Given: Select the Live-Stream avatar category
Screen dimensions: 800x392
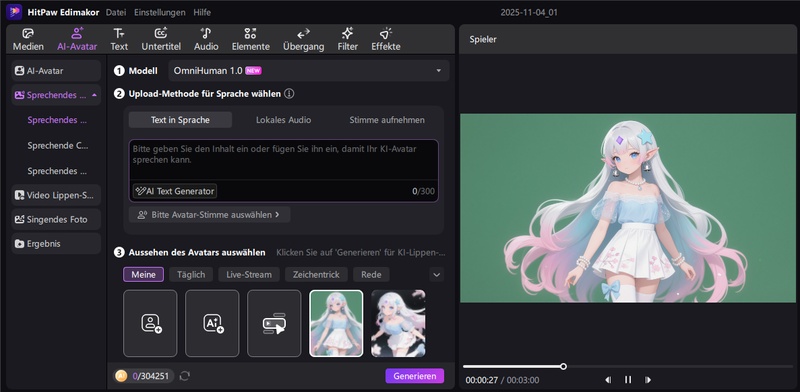Looking at the screenshot, I should coord(249,274).
